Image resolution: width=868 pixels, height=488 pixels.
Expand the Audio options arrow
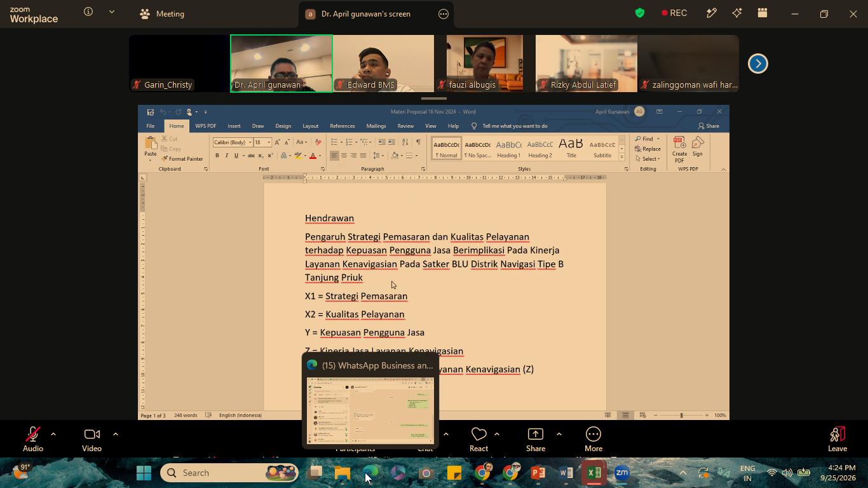click(53, 434)
